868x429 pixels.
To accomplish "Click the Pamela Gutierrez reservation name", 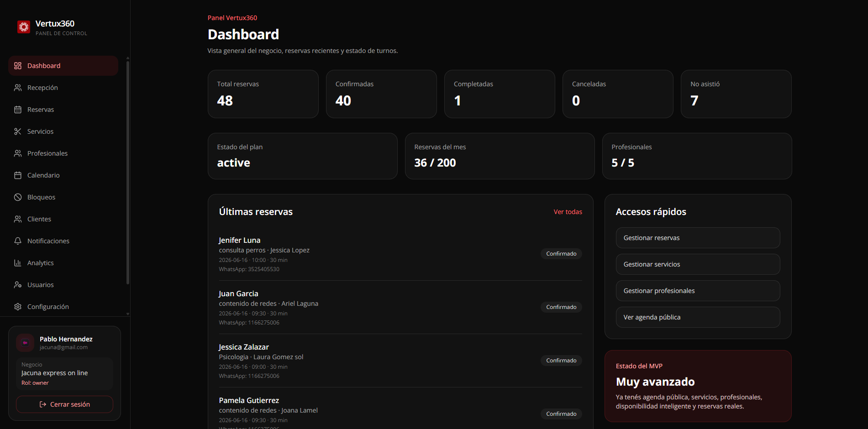I will (x=249, y=400).
